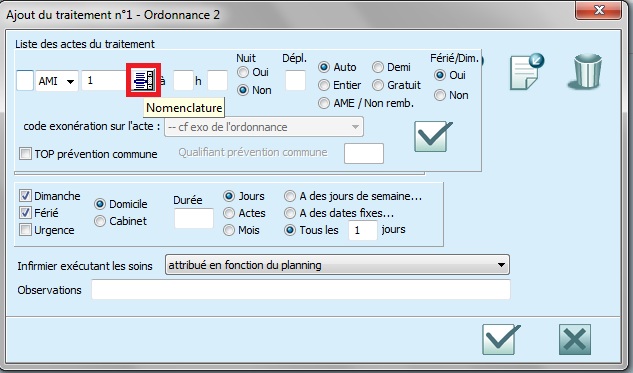This screenshot has width=633, height=373.
Task: Expand the Infirmier exécutant les soins dropdown
Action: pos(337,265)
